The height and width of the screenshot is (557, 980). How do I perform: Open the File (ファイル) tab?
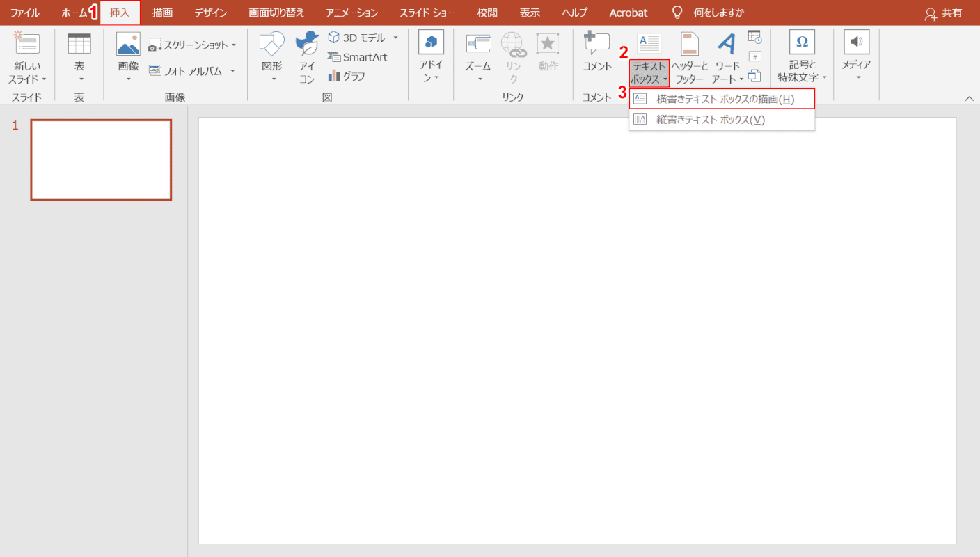pyautogui.click(x=25, y=13)
